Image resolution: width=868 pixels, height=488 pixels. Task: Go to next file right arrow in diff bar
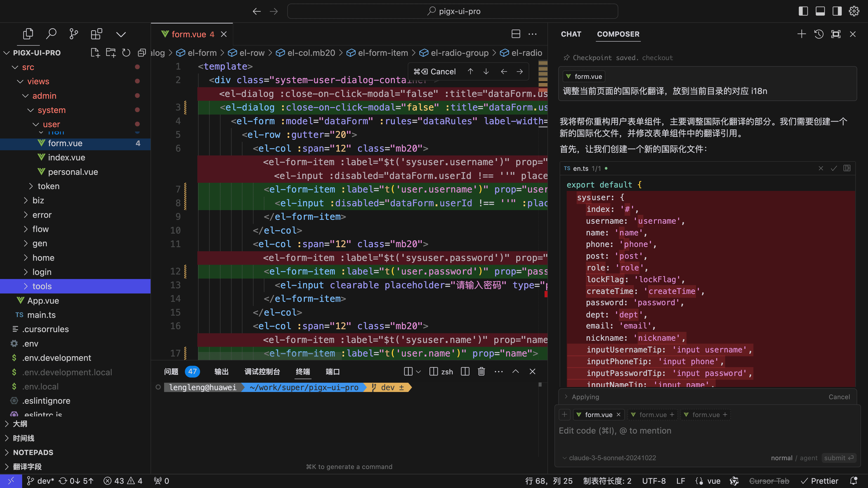click(x=520, y=71)
